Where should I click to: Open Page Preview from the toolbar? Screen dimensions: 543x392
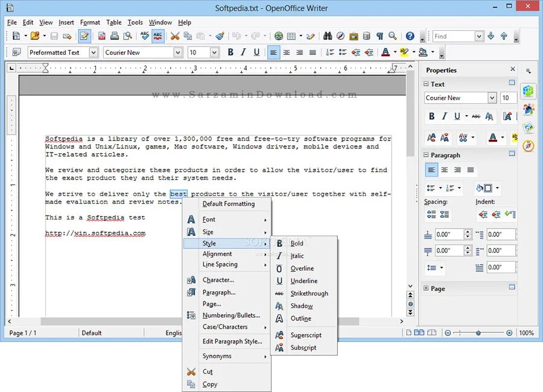(128, 36)
